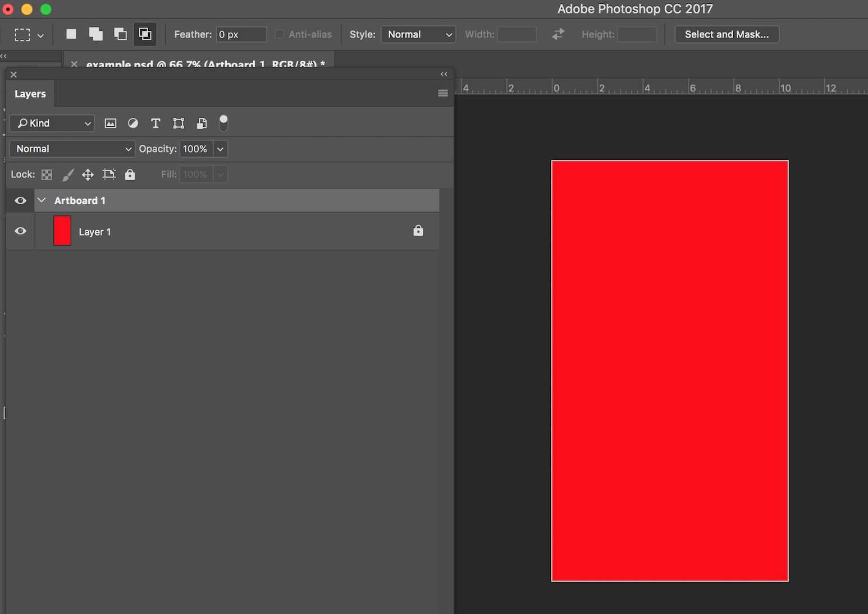The width and height of the screenshot is (868, 614).
Task: Toggle lock transparent pixels
Action: point(47,175)
